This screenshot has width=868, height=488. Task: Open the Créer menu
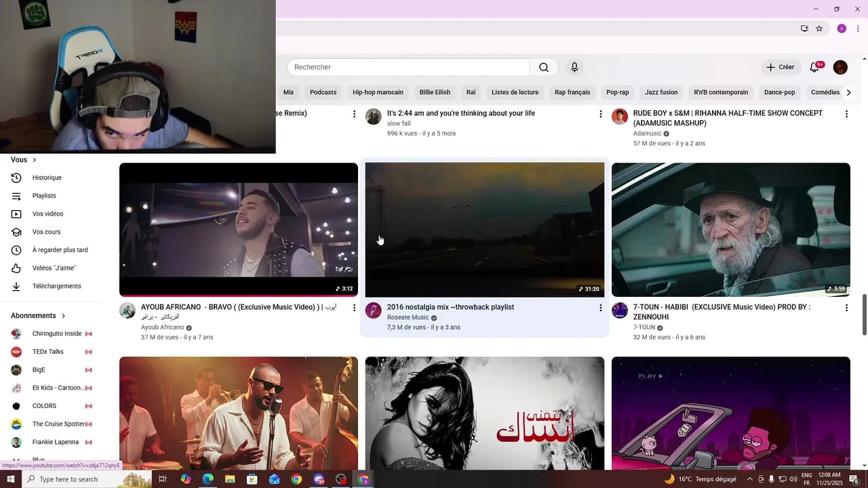781,67
